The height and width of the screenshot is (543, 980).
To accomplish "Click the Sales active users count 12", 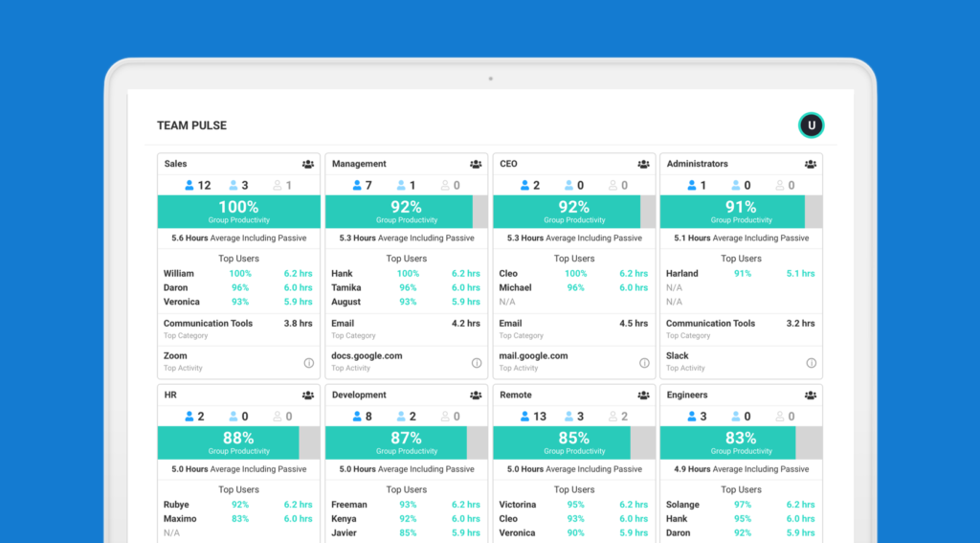I will [x=196, y=186].
